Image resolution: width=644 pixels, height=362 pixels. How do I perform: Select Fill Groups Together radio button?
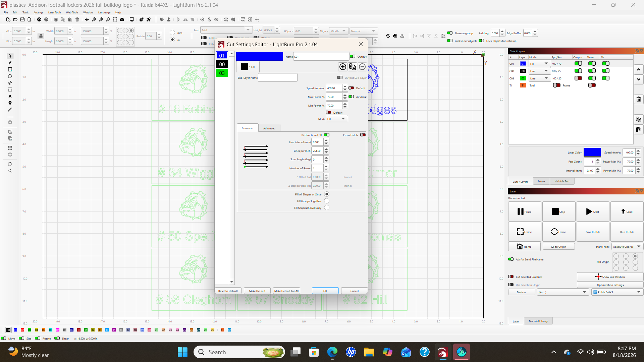pos(327,201)
